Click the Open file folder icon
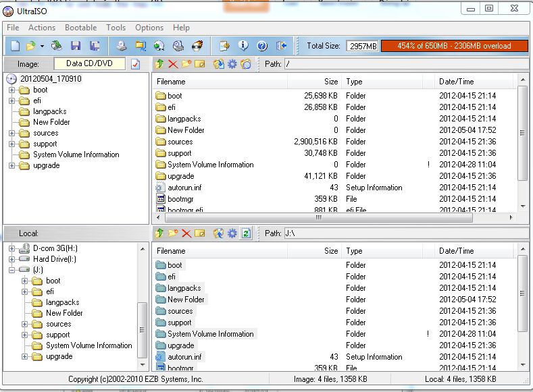The height and width of the screenshot is (392, 533). click(x=31, y=46)
